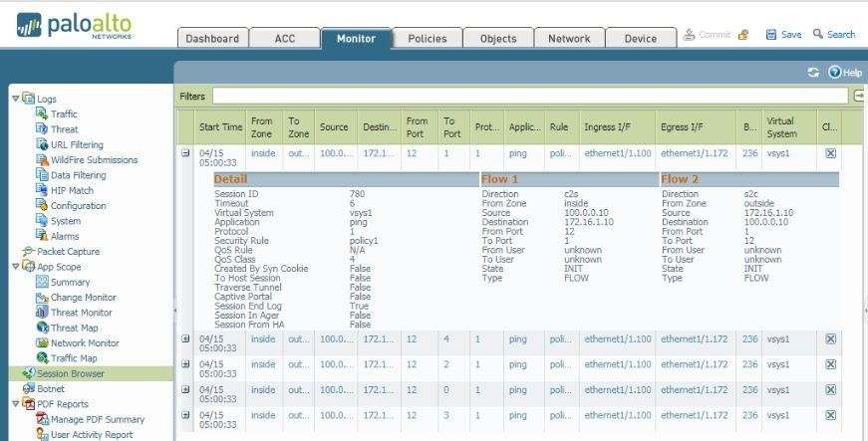Screen dimensions: 868x441
Task: Collapse the PDF Reports tree node
Action: [15, 404]
